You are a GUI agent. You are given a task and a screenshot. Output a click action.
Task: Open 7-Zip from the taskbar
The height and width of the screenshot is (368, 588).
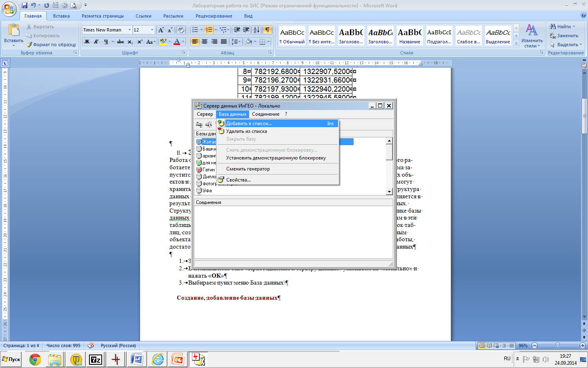pos(96,359)
